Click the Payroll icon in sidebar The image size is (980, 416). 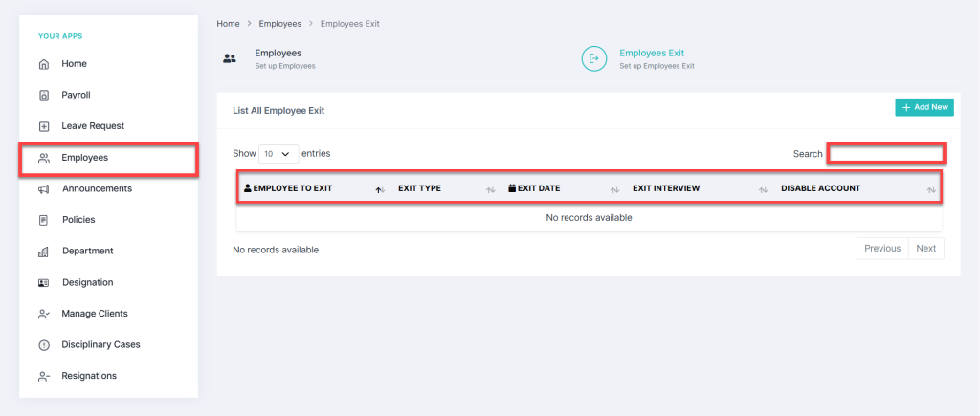click(43, 96)
